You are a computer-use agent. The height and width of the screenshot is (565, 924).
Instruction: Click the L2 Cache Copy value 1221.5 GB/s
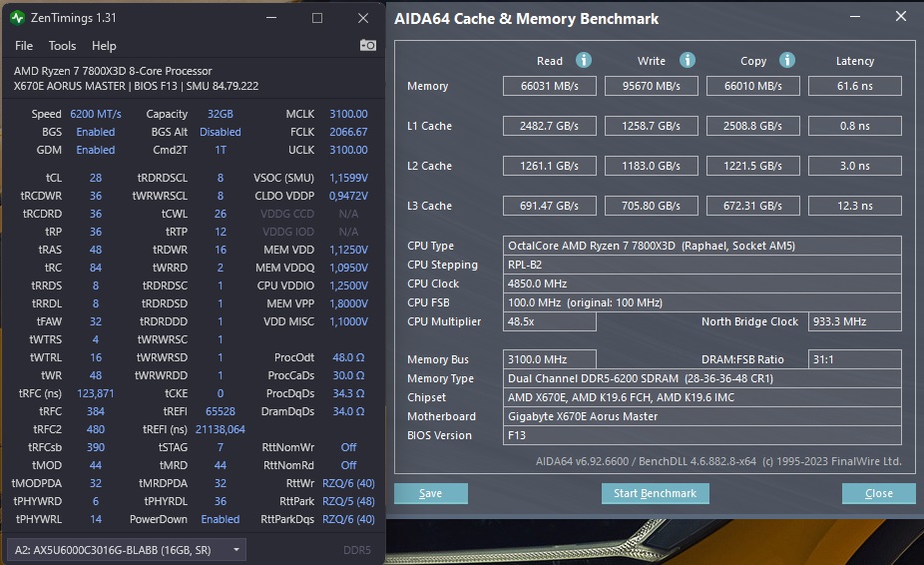[x=753, y=166]
